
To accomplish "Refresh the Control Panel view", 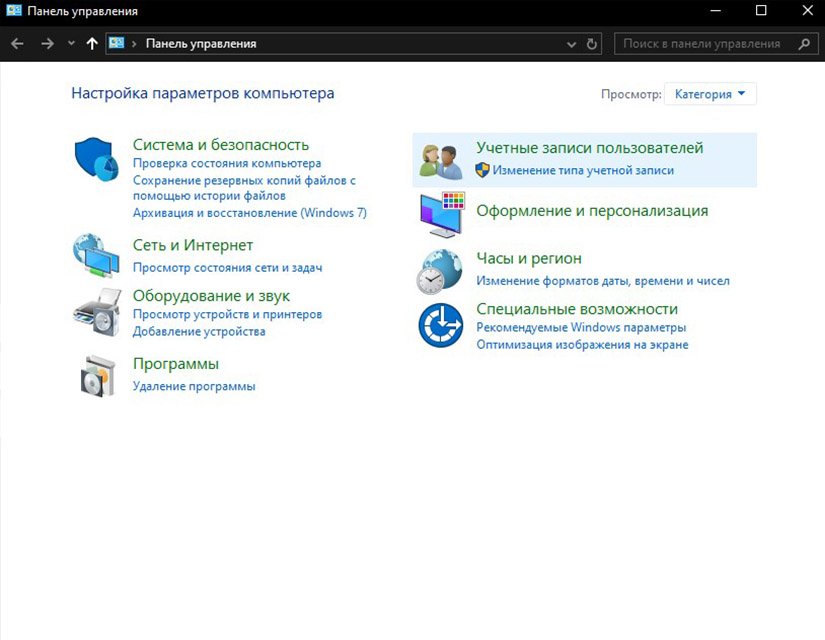I will pyautogui.click(x=592, y=44).
